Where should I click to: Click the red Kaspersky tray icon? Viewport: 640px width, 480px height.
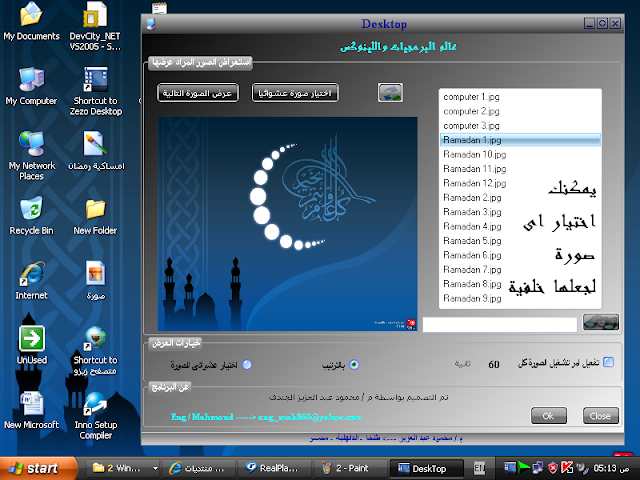[567, 468]
